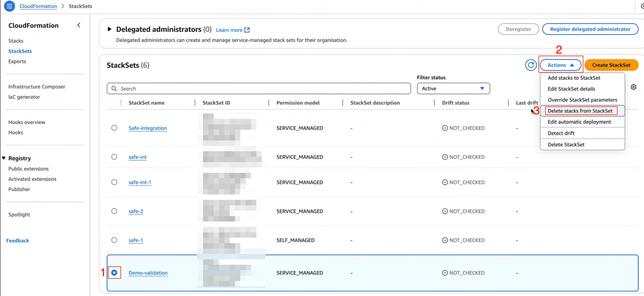This screenshot has width=644, height=296.
Task: Open Activated extensions
Action: (32, 179)
